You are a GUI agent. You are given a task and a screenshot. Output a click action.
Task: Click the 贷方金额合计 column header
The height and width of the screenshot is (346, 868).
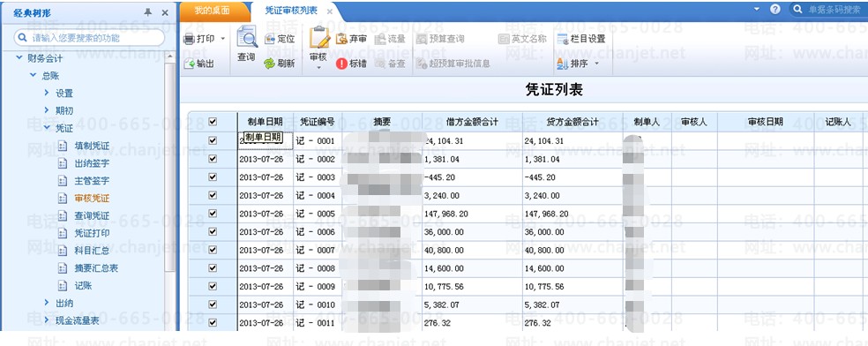click(572, 122)
